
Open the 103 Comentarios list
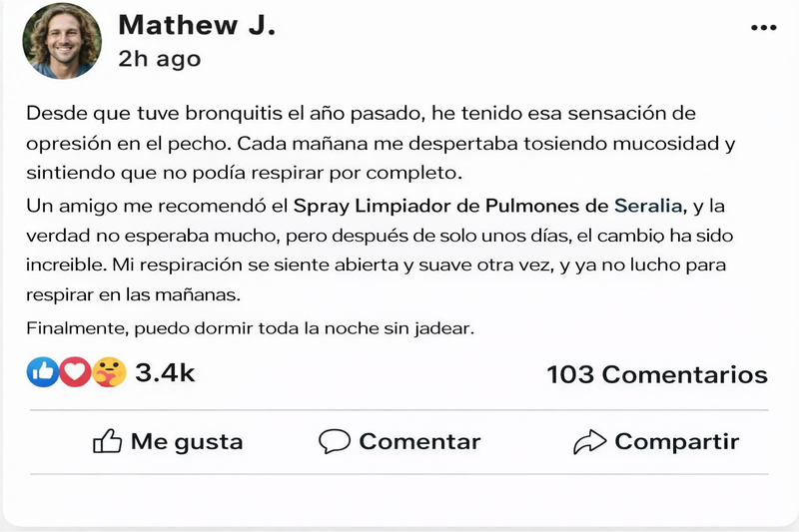tap(657, 374)
